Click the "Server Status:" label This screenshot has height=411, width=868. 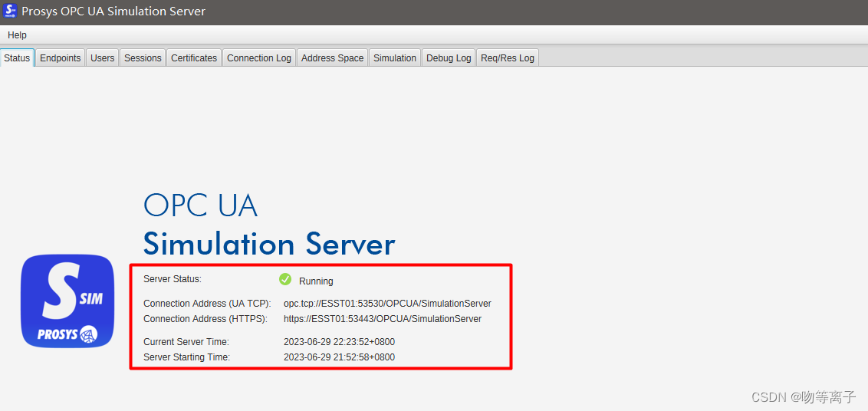click(x=173, y=278)
